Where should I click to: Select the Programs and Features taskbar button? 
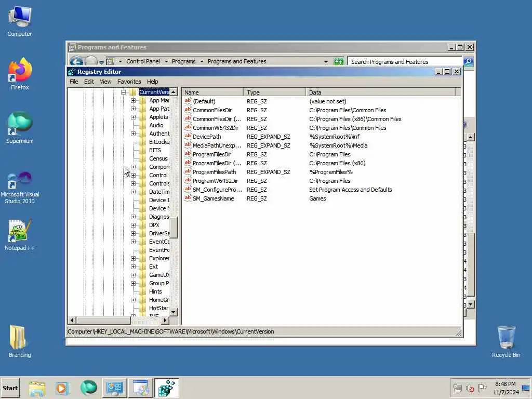(140, 388)
